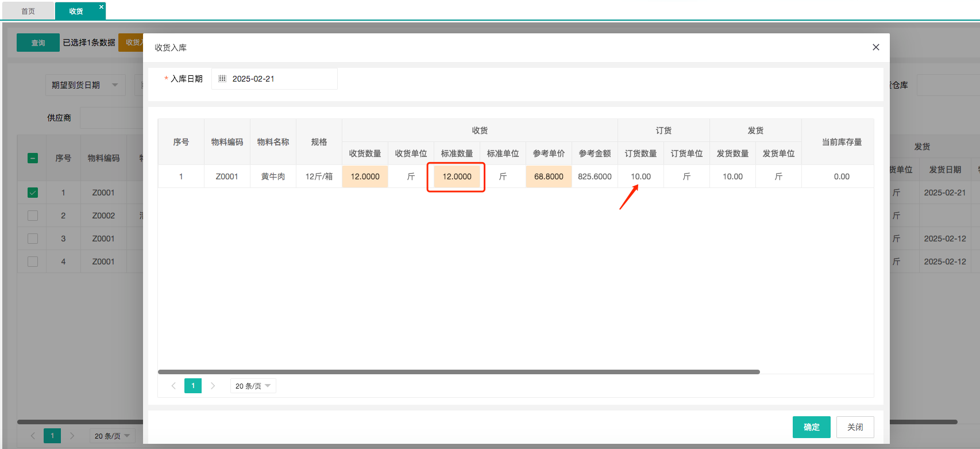Close the 收货入库 dialog with X icon
This screenshot has width=980, height=449.
pyautogui.click(x=875, y=47)
